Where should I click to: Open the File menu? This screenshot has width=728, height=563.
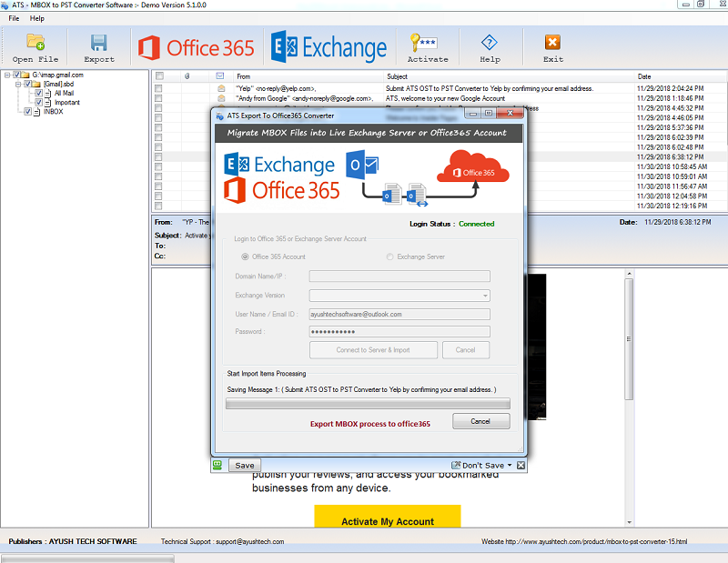[x=14, y=18]
